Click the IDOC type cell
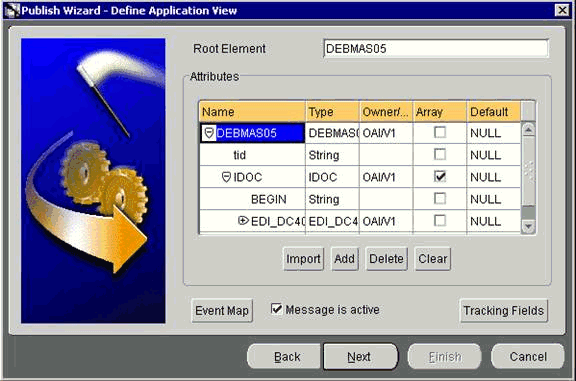Image resolution: width=576 pixels, height=381 pixels. tap(332, 177)
